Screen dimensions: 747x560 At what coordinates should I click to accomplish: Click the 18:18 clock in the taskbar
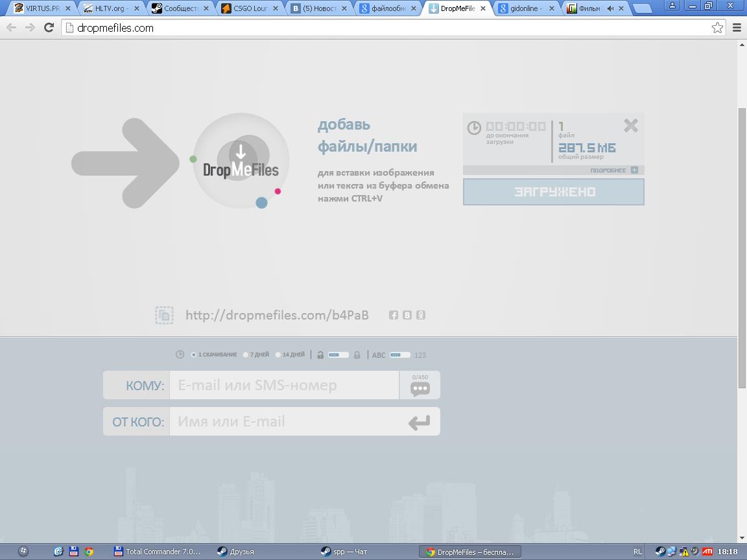(727, 552)
